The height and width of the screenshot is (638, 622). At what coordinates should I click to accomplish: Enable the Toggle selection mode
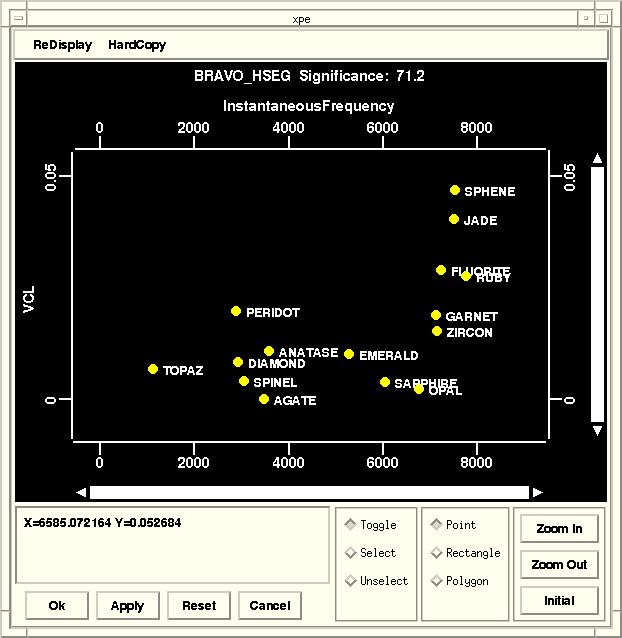tap(350, 525)
